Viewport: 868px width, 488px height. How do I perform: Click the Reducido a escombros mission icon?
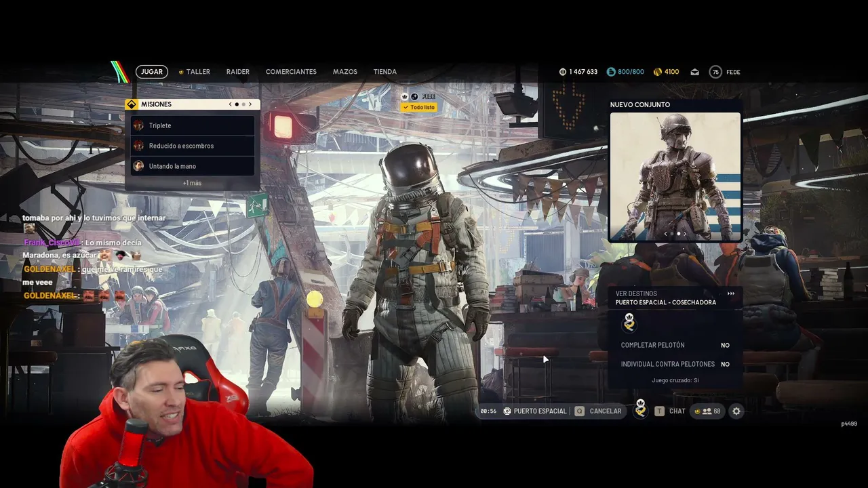138,146
